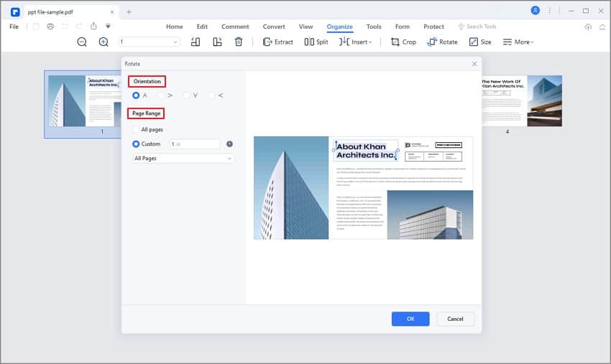Select the Custom page range radio

(136, 144)
